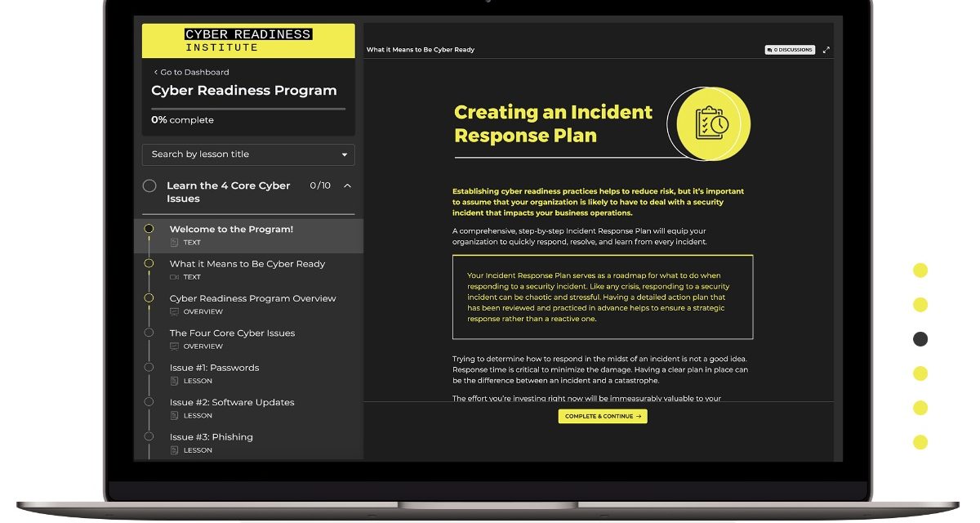Open The Four Core Cyber Issues lesson
The width and height of the screenshot is (980, 523).
232,333
